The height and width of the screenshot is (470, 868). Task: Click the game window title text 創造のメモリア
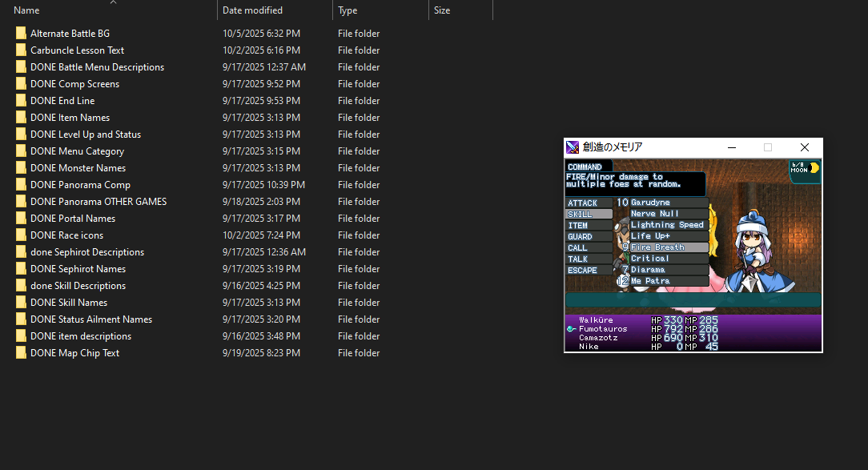click(x=613, y=147)
